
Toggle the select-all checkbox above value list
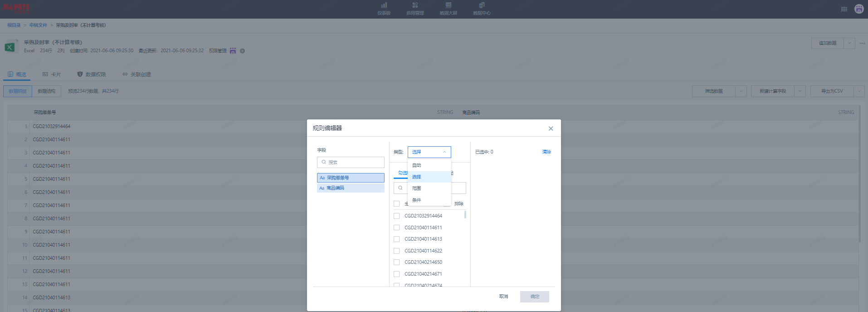(x=396, y=203)
